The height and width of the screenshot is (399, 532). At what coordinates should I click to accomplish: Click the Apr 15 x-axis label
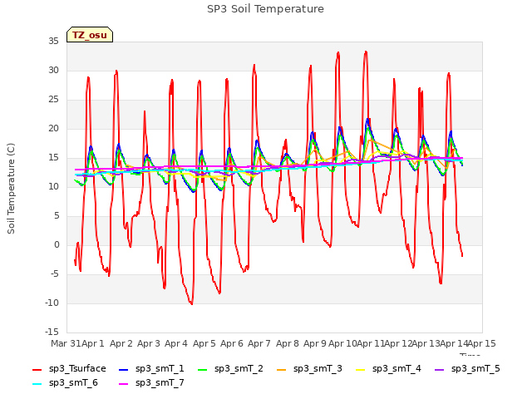coord(481,343)
